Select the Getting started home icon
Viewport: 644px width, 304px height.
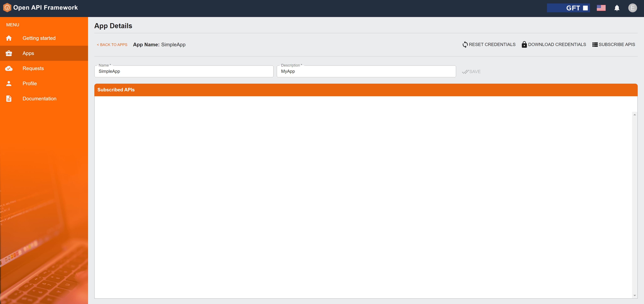tap(9, 38)
